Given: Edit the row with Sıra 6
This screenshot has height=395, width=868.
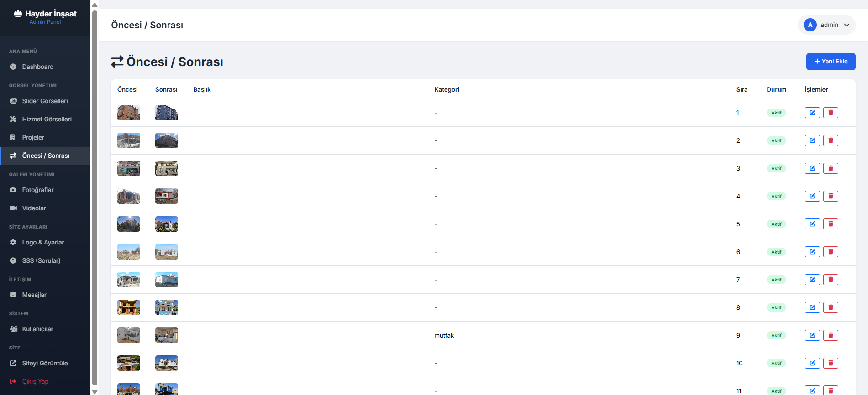Looking at the screenshot, I should [812, 252].
